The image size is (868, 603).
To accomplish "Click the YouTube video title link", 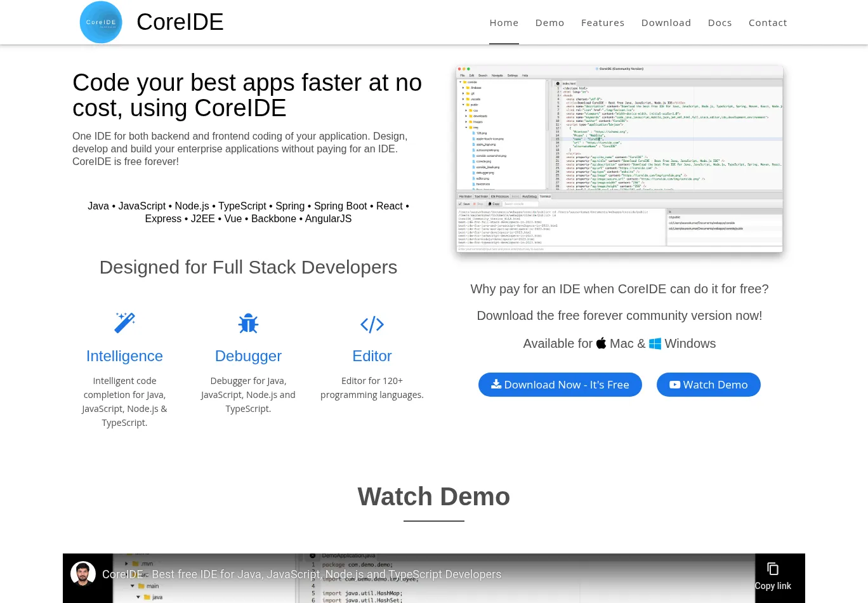I will 301,574.
